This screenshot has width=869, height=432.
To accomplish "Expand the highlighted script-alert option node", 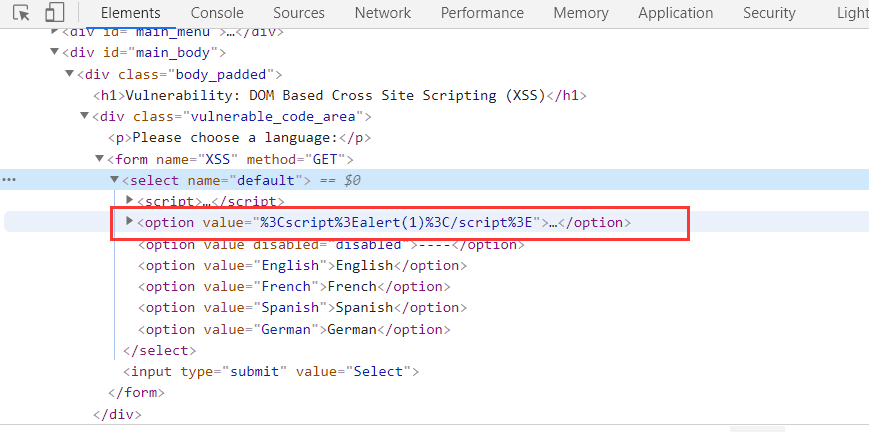I will pyautogui.click(x=129, y=221).
